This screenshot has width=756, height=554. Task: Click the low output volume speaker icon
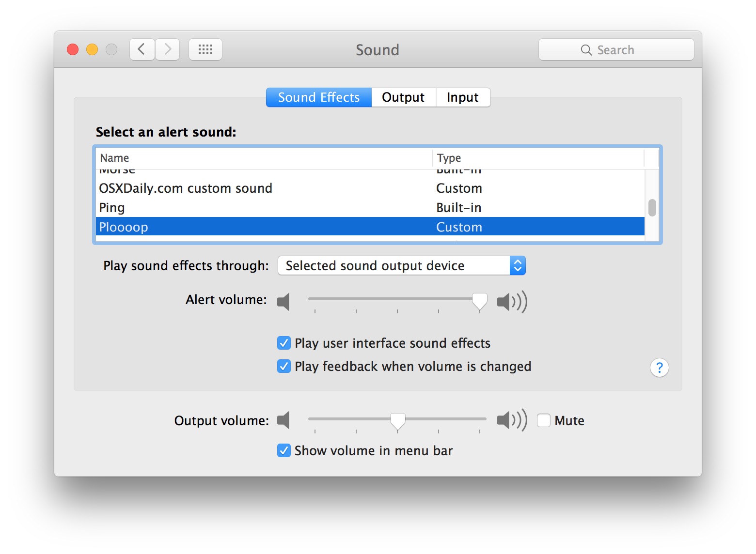284,420
